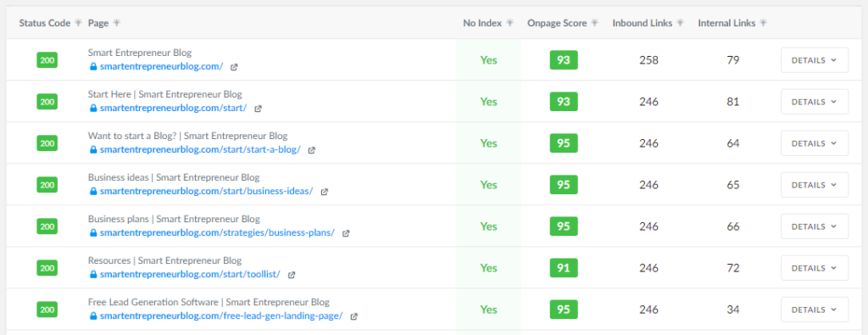Open external link icon beside business-plans URL
Image resolution: width=868 pixels, height=335 pixels.
(346, 233)
